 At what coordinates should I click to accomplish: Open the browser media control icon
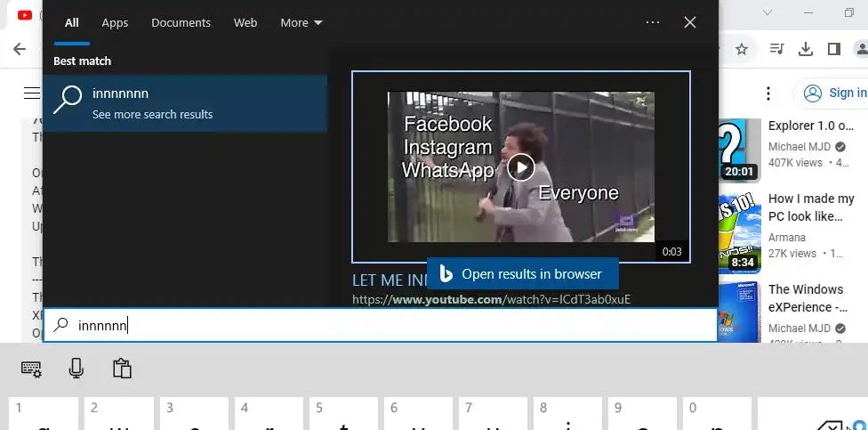[776, 49]
